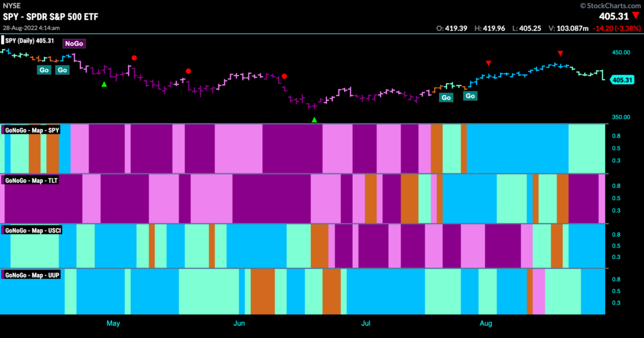The width and height of the screenshot is (644, 338).
Task: Click the green up triangle in late April
Action: coord(104,84)
